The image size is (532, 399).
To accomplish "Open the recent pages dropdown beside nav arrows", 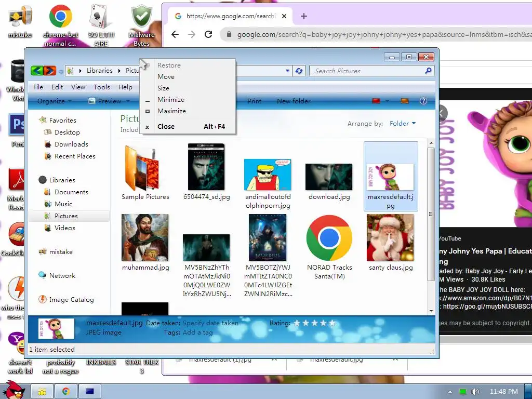I will 61,72.
